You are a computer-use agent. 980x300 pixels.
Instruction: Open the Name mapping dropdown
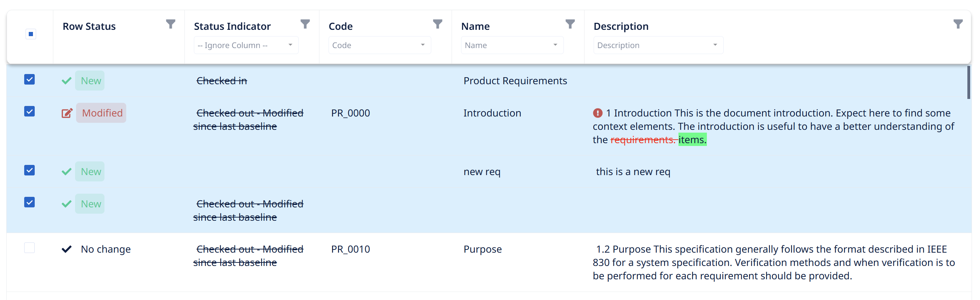[512, 45]
